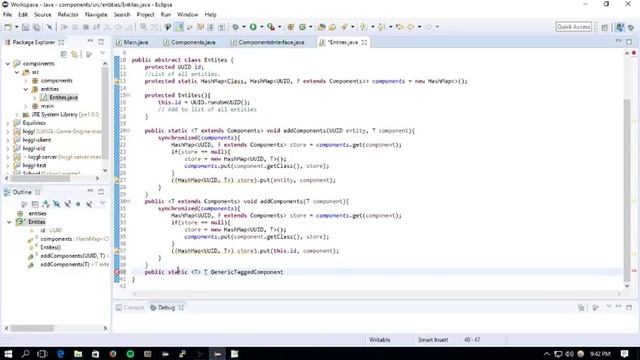Click Package Explorer horizontal scrollbar
Image resolution: width=640 pixels, height=360 pixels.
[x=40, y=178]
